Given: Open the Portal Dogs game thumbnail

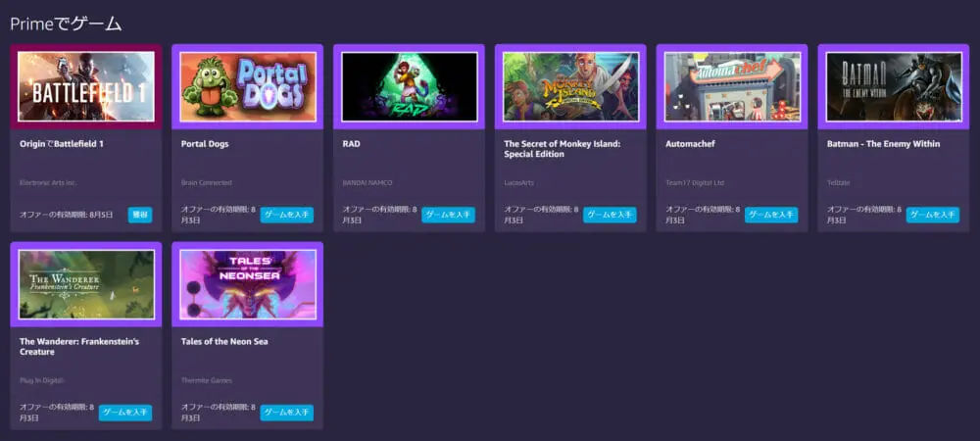Looking at the screenshot, I should 247,87.
